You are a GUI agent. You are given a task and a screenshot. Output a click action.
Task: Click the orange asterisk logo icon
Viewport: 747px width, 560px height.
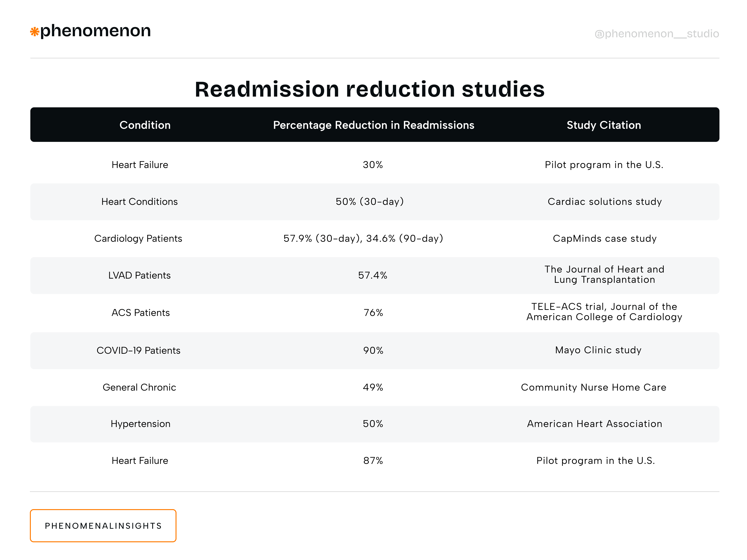pos(35,32)
